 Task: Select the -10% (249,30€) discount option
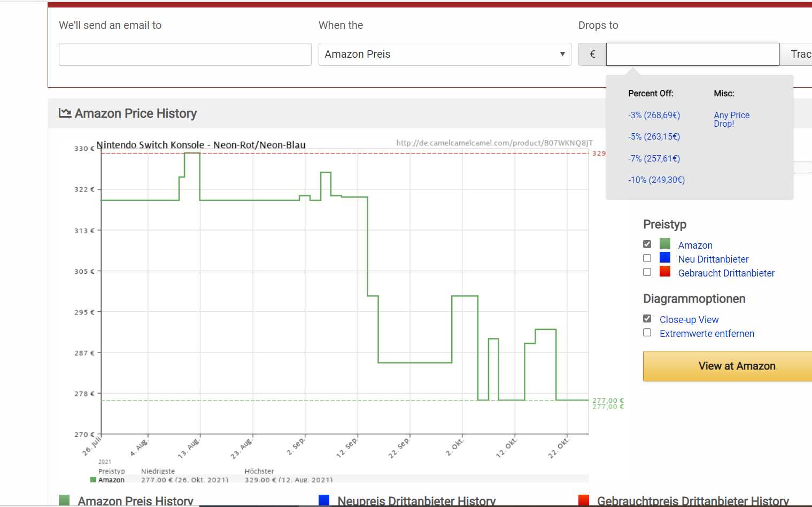[656, 180]
